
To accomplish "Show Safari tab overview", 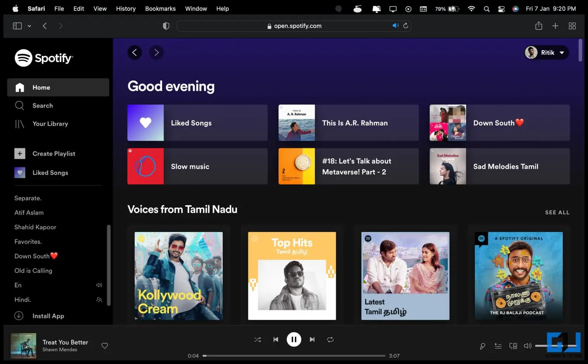I will click(x=572, y=26).
